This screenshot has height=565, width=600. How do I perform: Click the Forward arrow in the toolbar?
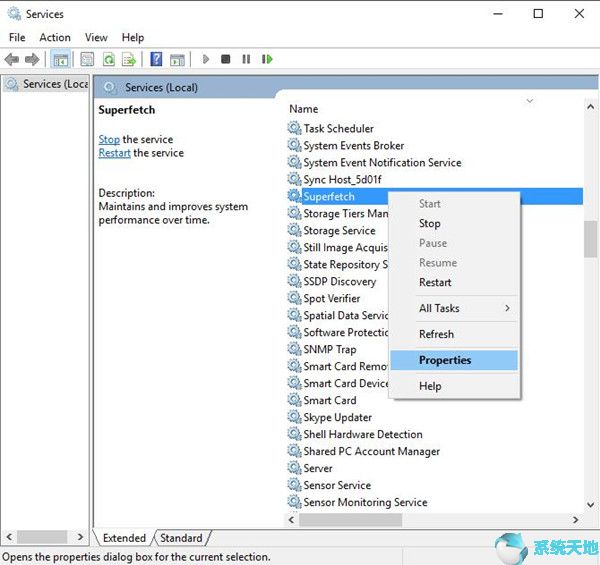click(32, 59)
